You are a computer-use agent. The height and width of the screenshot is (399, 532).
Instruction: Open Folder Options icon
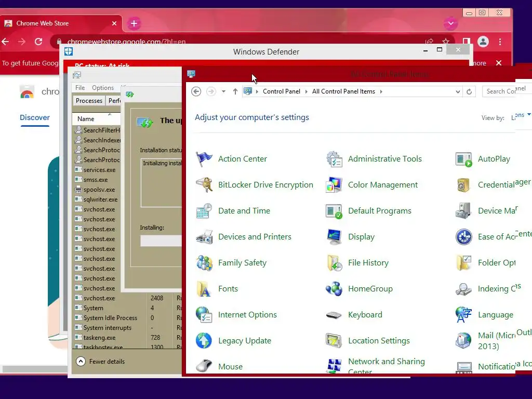tap(464, 263)
